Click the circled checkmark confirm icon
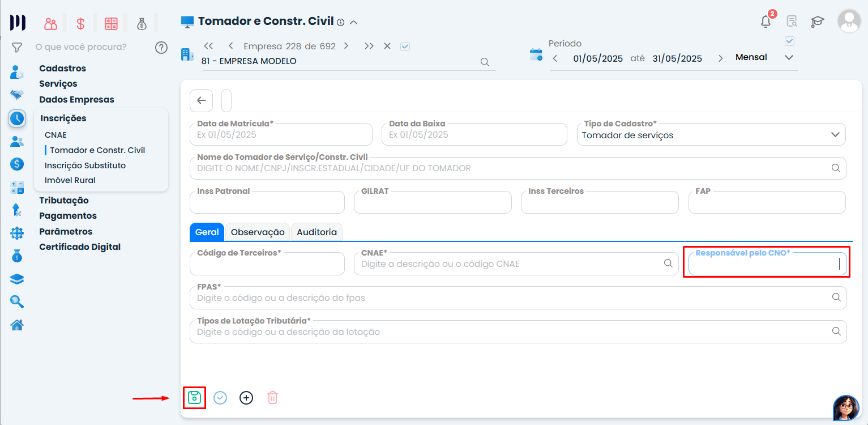The height and width of the screenshot is (425, 868). coord(220,398)
